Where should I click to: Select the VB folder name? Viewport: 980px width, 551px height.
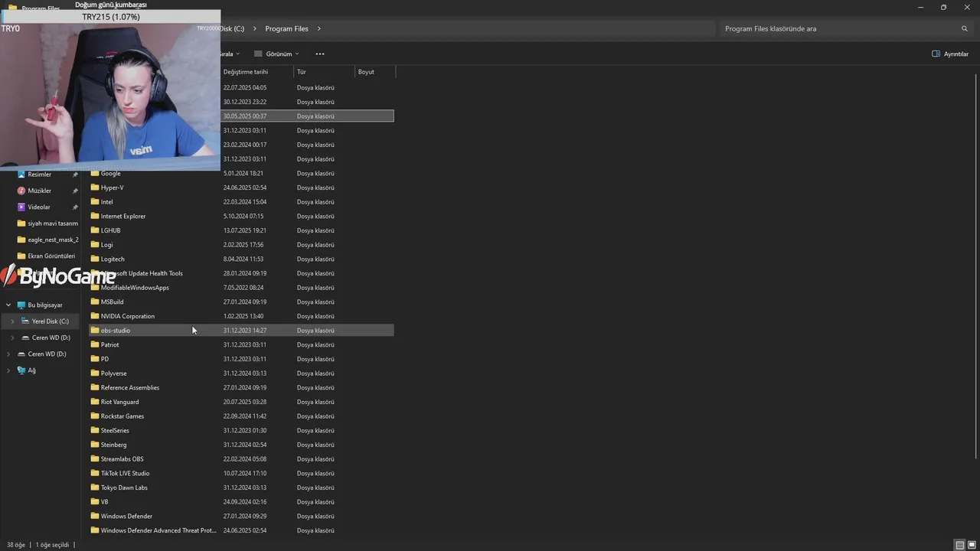(x=105, y=502)
